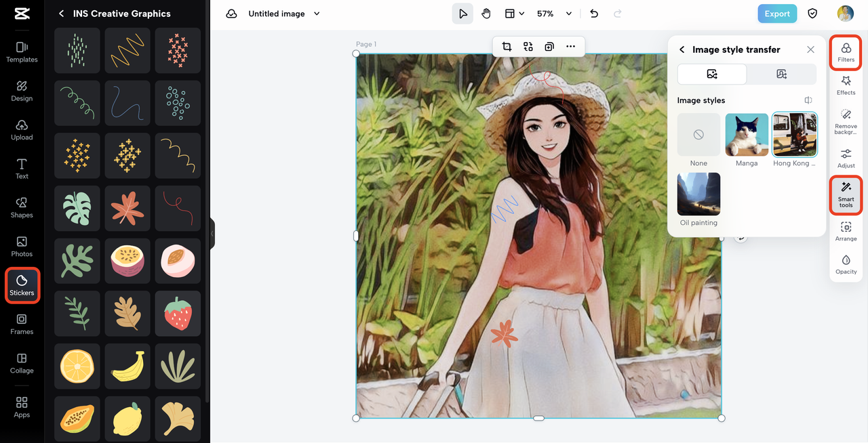Click the CapCut logo icon
Screen dimensions: 868x443
pos(22,14)
